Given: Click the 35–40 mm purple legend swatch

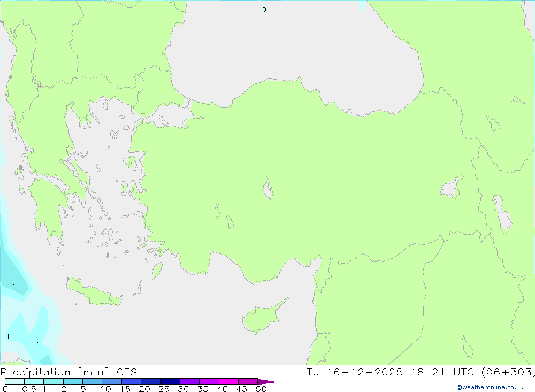Looking at the screenshot, I should pos(209,381).
